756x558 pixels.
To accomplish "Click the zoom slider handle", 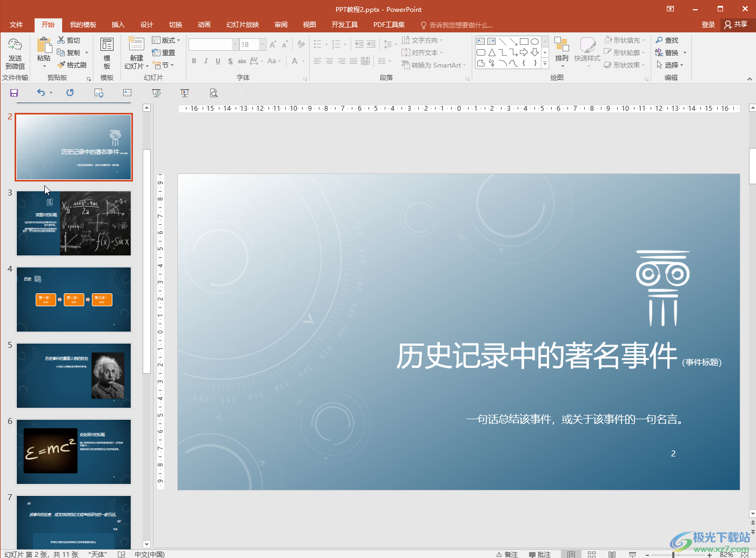I will 673,554.
